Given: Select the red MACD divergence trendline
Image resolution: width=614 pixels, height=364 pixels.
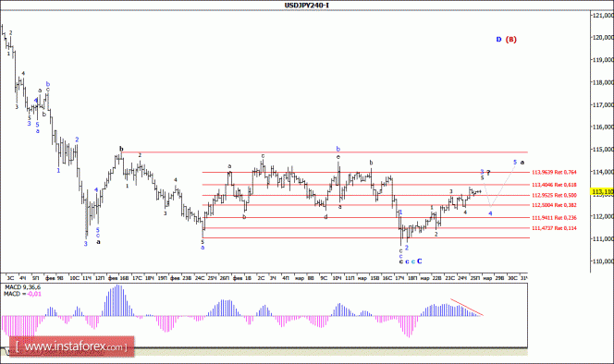Looking at the screenshot, I should [467, 308].
